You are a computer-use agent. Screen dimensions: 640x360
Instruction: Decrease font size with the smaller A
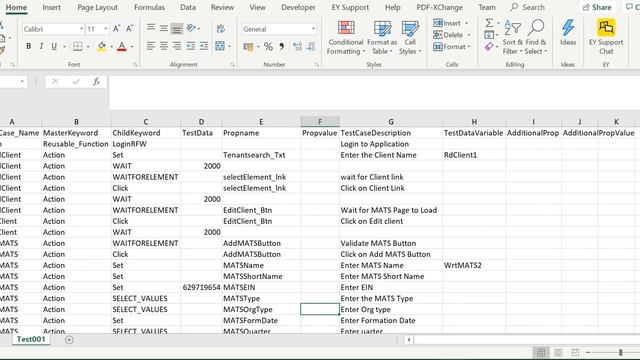tap(129, 29)
